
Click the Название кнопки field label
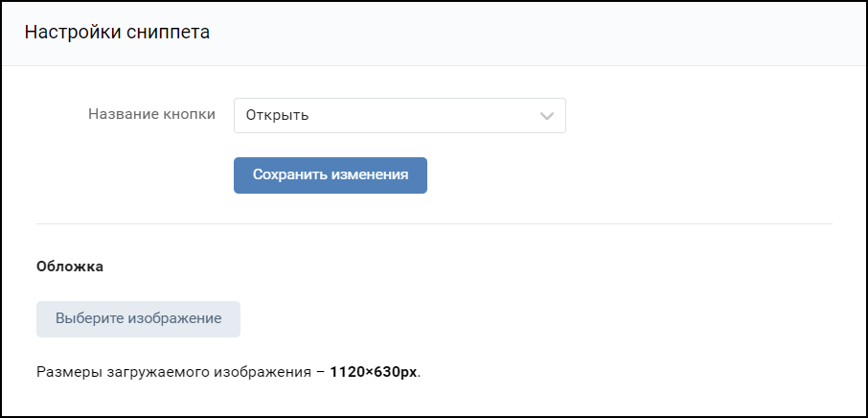151,114
